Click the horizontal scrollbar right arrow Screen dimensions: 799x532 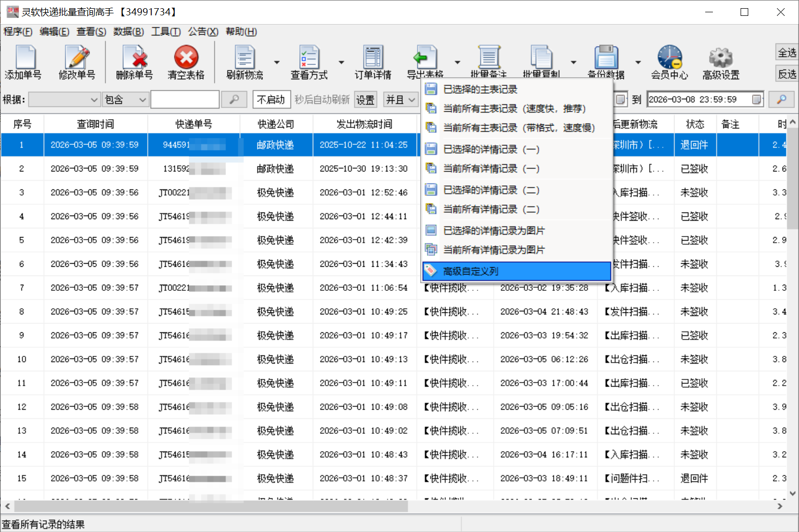(x=780, y=506)
